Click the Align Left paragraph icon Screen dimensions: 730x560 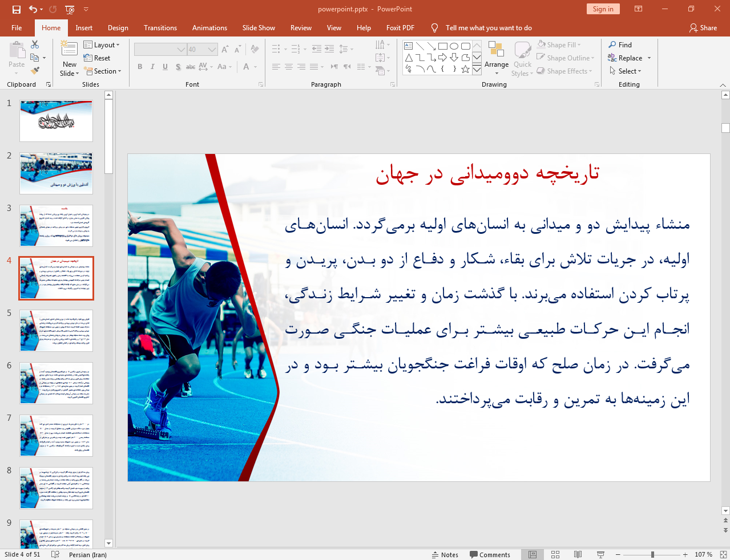point(276,67)
